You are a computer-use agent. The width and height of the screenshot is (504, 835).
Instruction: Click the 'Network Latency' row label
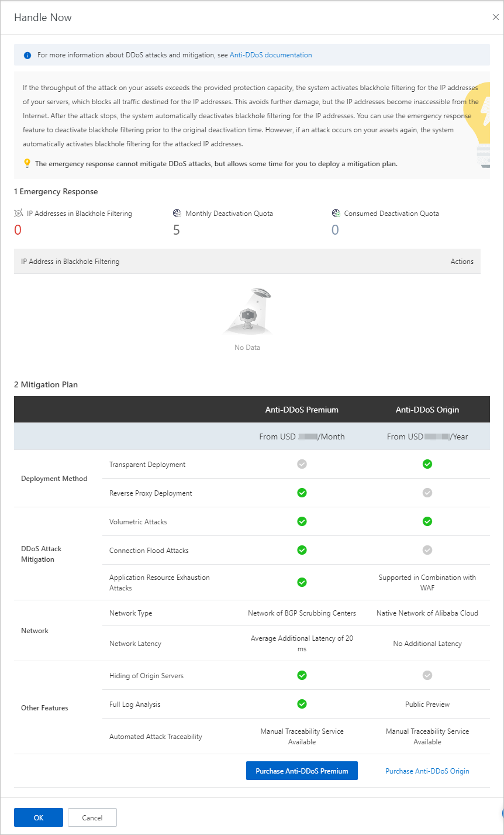(135, 644)
